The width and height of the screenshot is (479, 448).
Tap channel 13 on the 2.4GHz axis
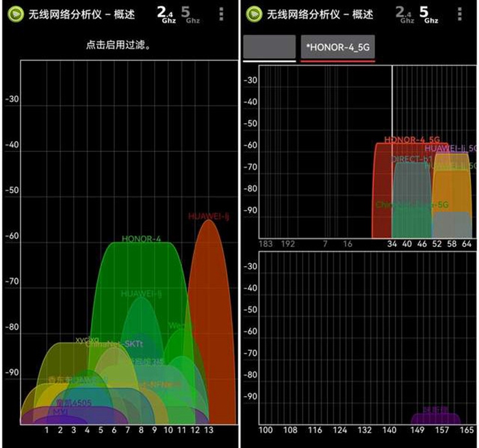pyautogui.click(x=209, y=430)
